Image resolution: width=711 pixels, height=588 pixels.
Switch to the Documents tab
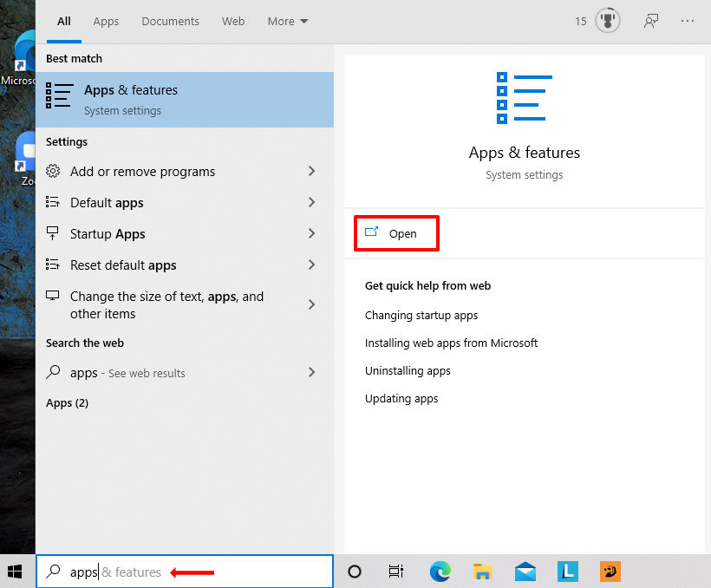pyautogui.click(x=170, y=21)
